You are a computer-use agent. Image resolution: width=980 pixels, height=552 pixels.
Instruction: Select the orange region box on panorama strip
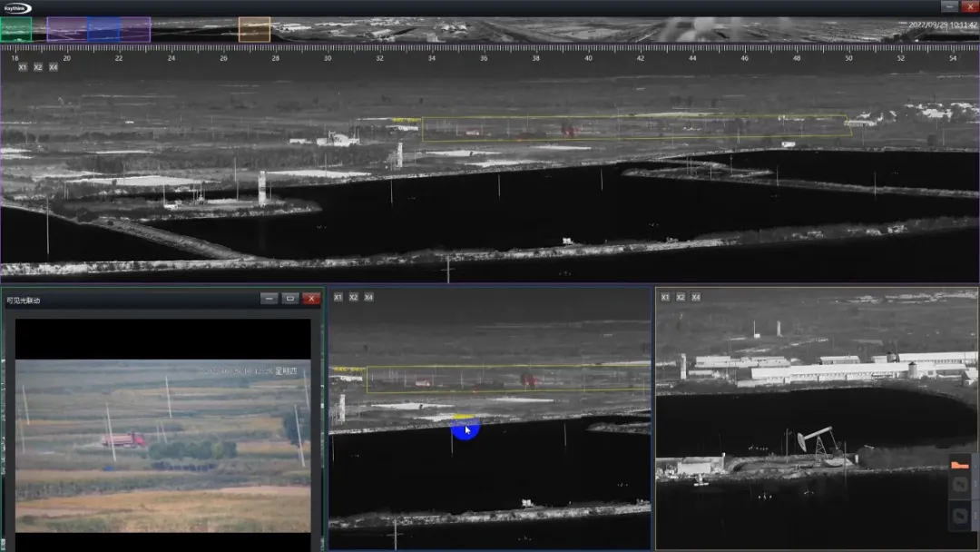pos(254,30)
